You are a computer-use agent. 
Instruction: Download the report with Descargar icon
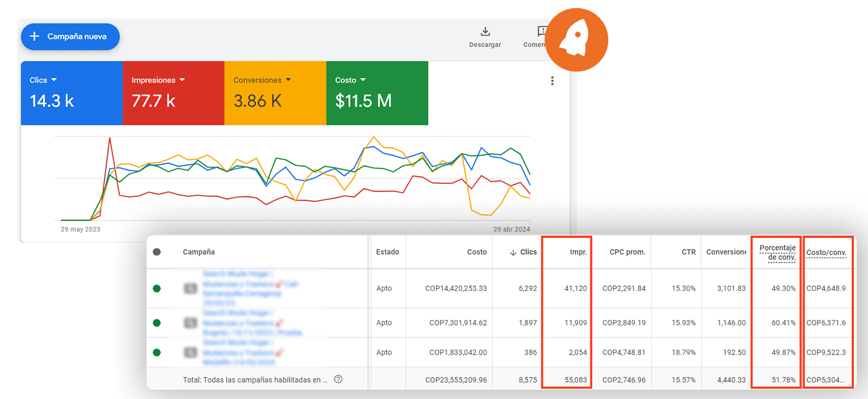tap(485, 31)
